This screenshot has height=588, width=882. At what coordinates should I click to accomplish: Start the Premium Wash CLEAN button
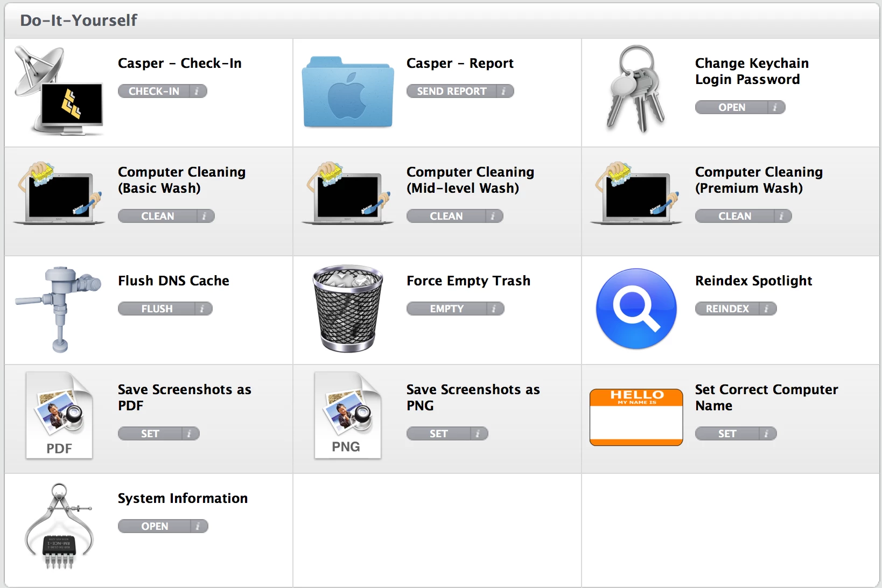click(734, 216)
